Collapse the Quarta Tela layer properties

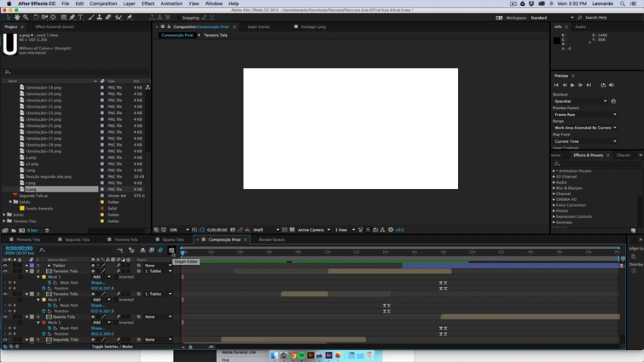[27, 316]
